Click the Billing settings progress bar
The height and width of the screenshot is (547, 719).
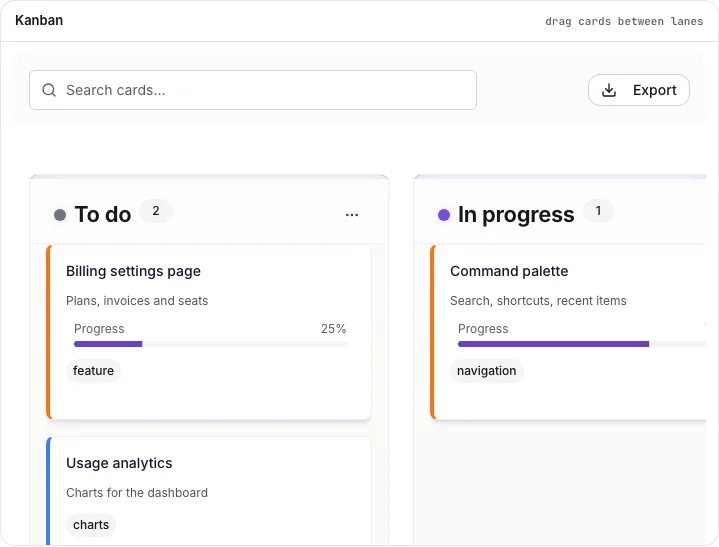[210, 344]
